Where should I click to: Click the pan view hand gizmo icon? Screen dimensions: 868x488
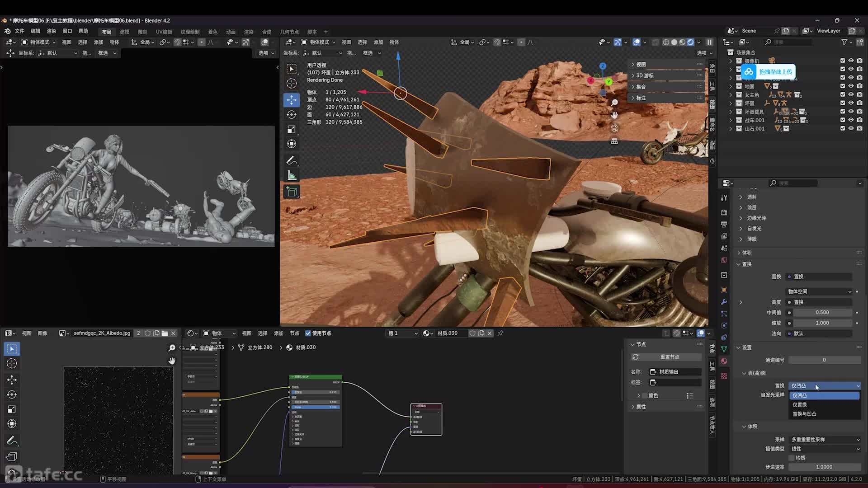pos(614,115)
